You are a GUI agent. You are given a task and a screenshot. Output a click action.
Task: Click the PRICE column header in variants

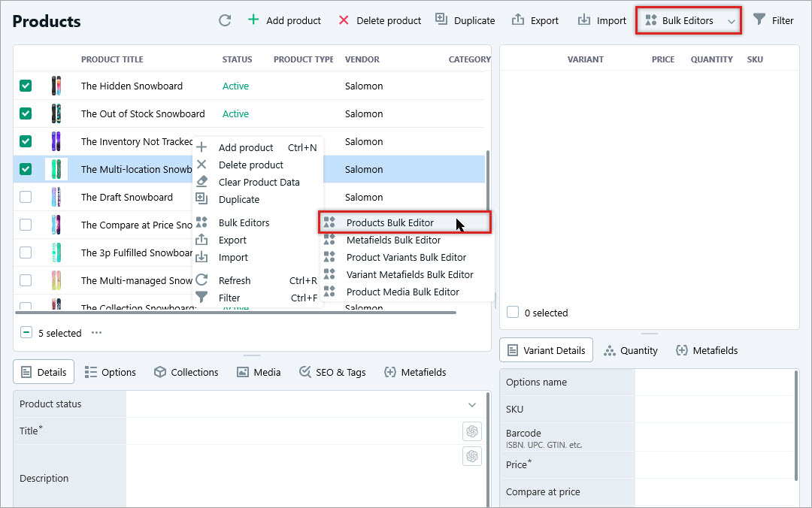tap(663, 59)
